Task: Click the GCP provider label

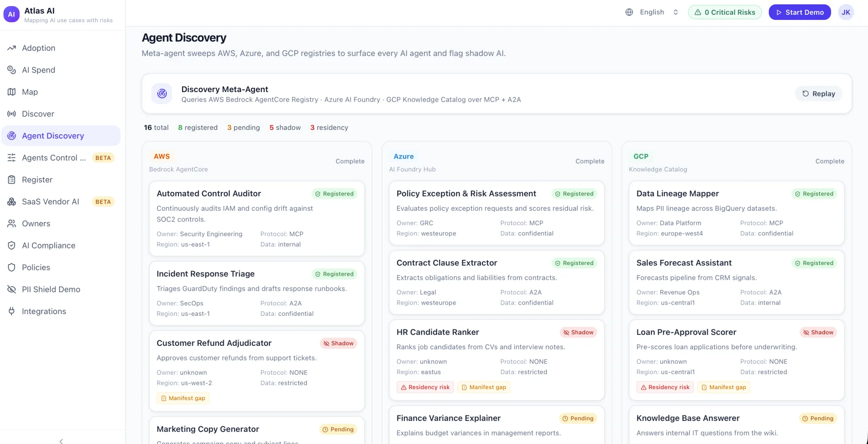Action: click(641, 156)
